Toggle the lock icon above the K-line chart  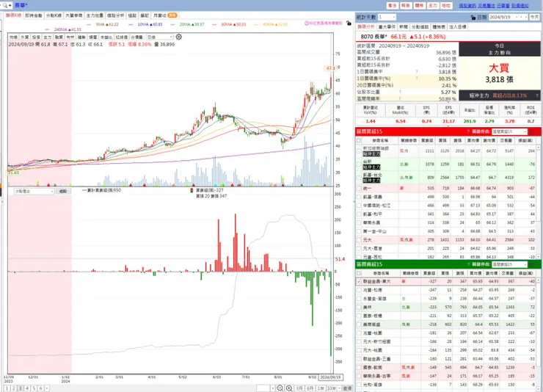pyautogui.click(x=349, y=23)
